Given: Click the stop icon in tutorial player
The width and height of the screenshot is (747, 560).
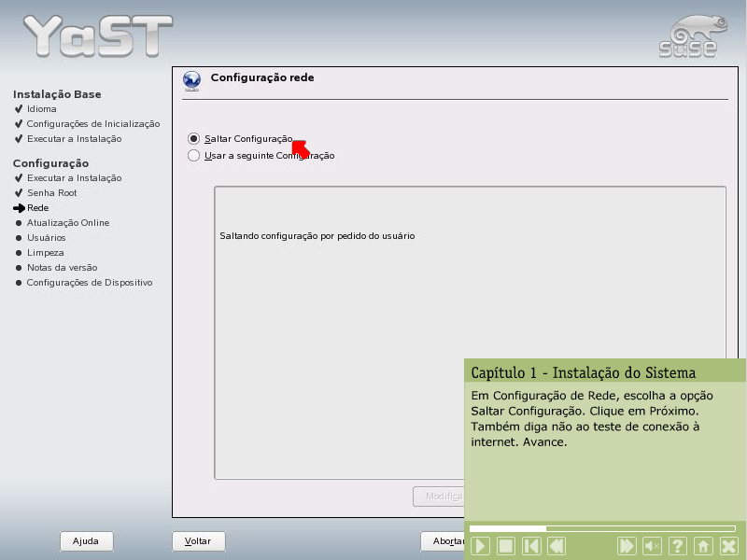Looking at the screenshot, I should click(505, 546).
